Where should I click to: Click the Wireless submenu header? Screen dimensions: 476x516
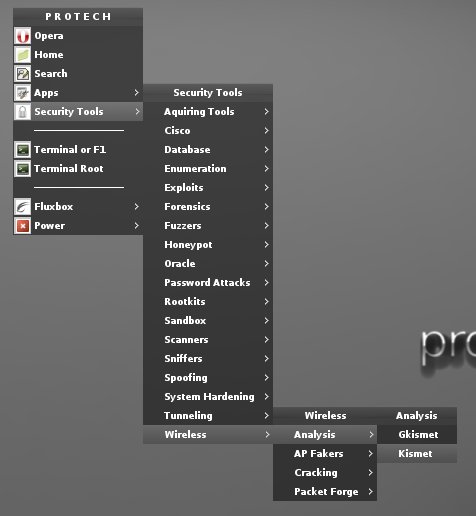[x=325, y=416]
